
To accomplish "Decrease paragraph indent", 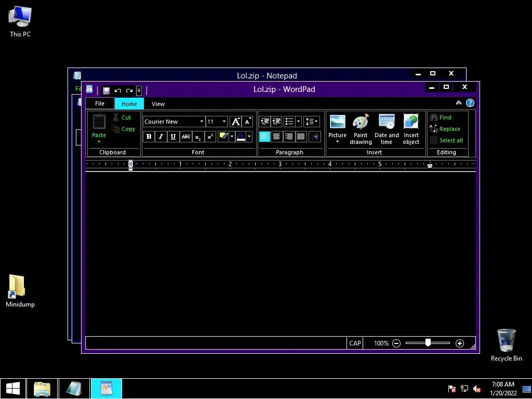I will [x=264, y=121].
